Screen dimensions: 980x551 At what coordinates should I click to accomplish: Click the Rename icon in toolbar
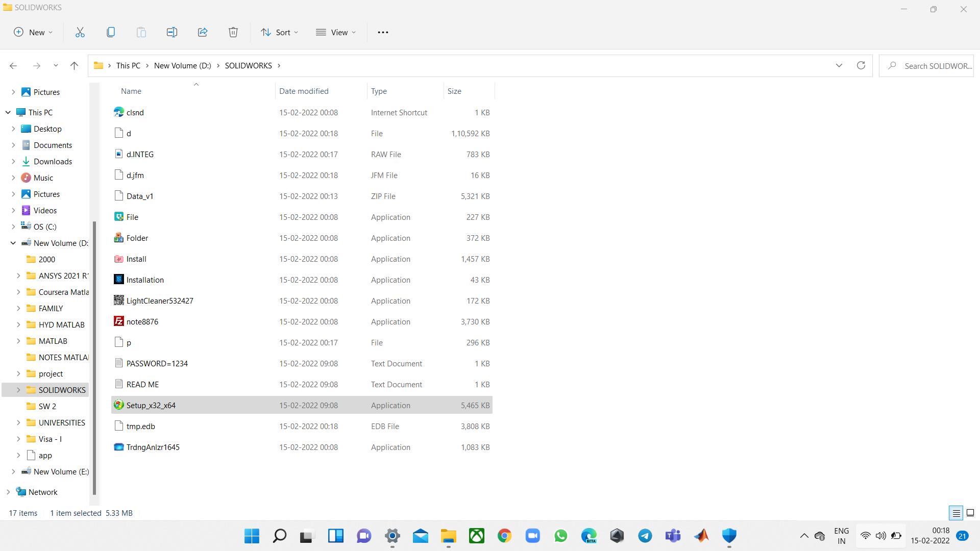172,32
